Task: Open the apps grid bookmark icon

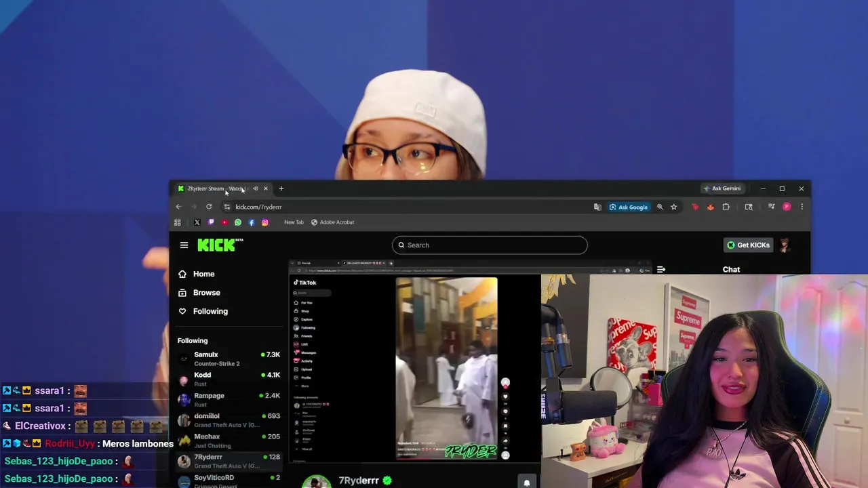Action: (x=178, y=222)
